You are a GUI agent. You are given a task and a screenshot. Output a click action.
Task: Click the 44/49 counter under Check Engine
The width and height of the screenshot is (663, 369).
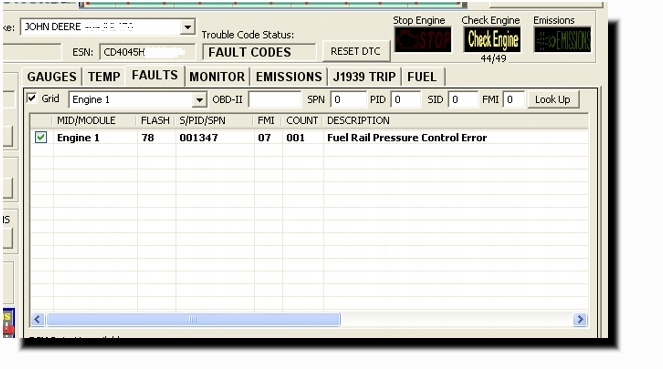click(493, 58)
